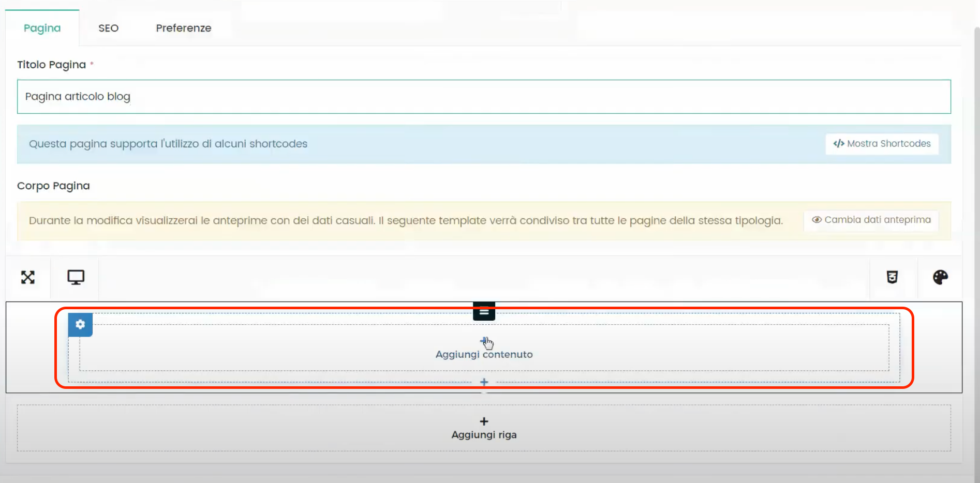Screen dimensions: 980x483
Task: Click the Aggiungi riga label
Action: point(484,435)
